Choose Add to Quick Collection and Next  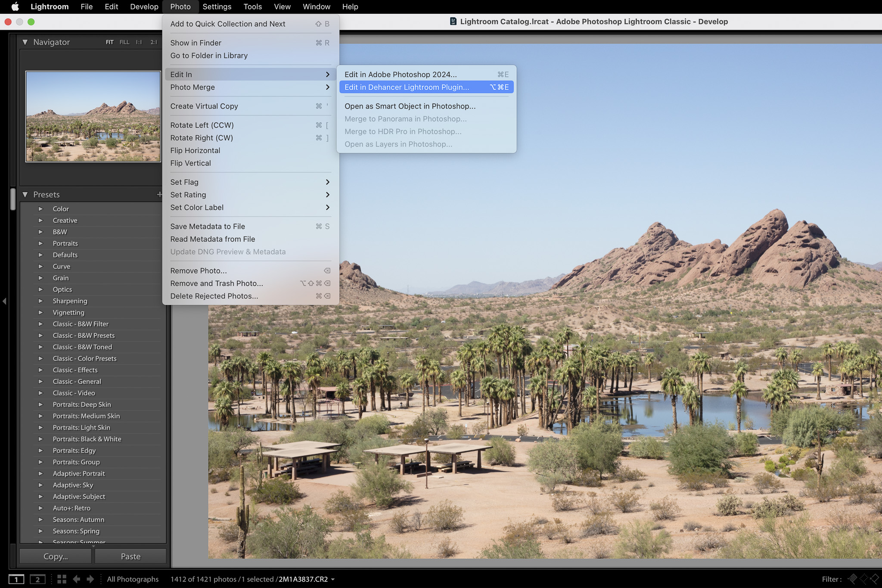[251, 24]
